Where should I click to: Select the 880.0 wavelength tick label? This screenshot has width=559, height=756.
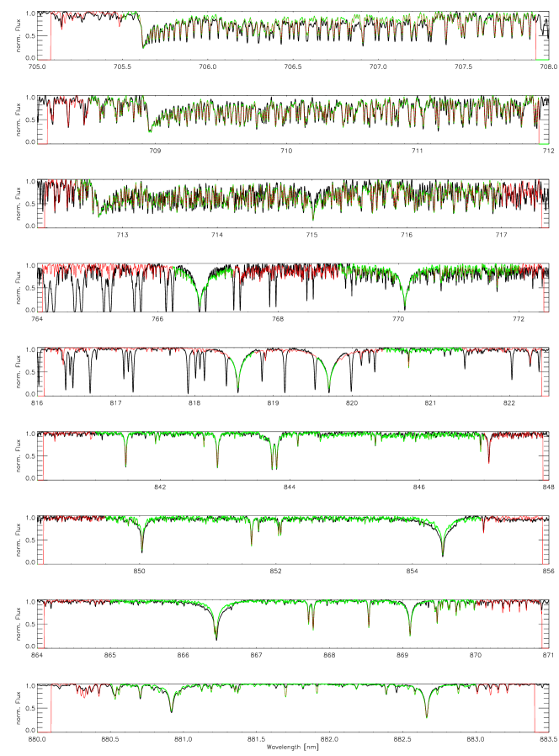pos(37,739)
